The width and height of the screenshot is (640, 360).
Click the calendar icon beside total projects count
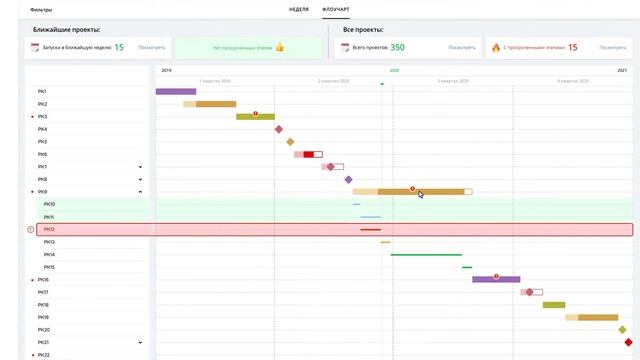pyautogui.click(x=345, y=47)
